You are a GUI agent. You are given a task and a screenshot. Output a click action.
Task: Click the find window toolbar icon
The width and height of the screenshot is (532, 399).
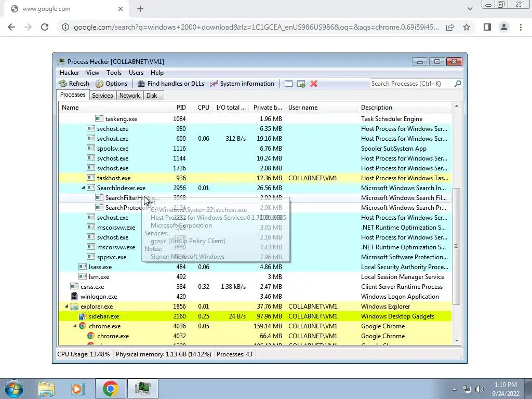[288, 84]
